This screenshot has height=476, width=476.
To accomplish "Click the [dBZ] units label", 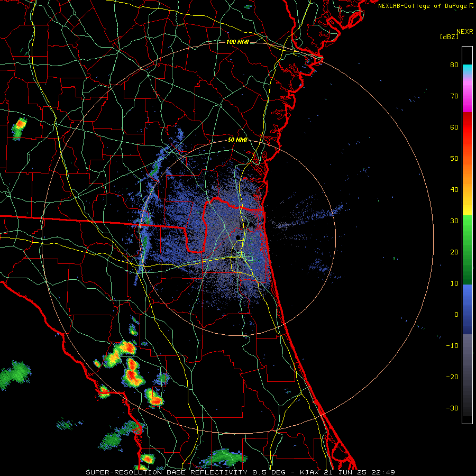I will (449, 36).
